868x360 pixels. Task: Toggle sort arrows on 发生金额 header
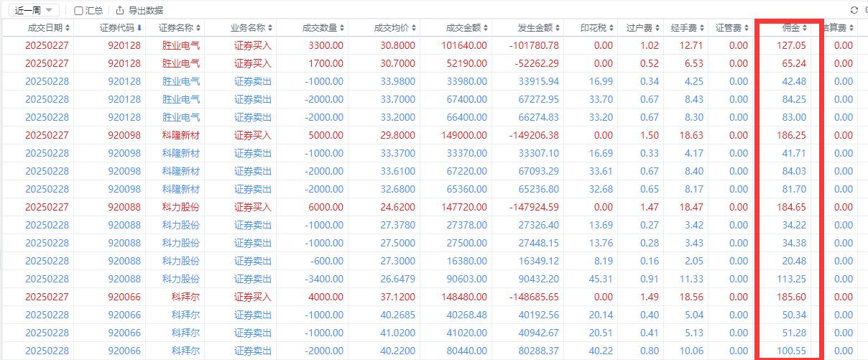(x=558, y=28)
